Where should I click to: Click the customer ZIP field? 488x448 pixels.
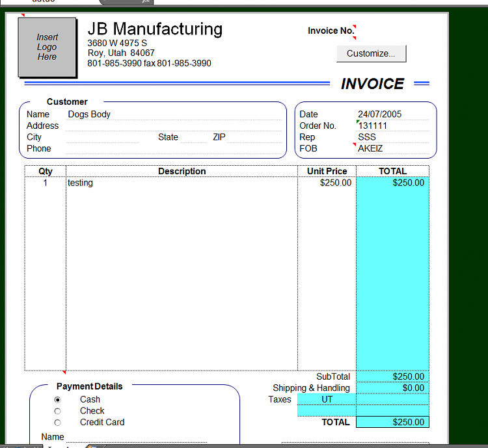(254, 137)
